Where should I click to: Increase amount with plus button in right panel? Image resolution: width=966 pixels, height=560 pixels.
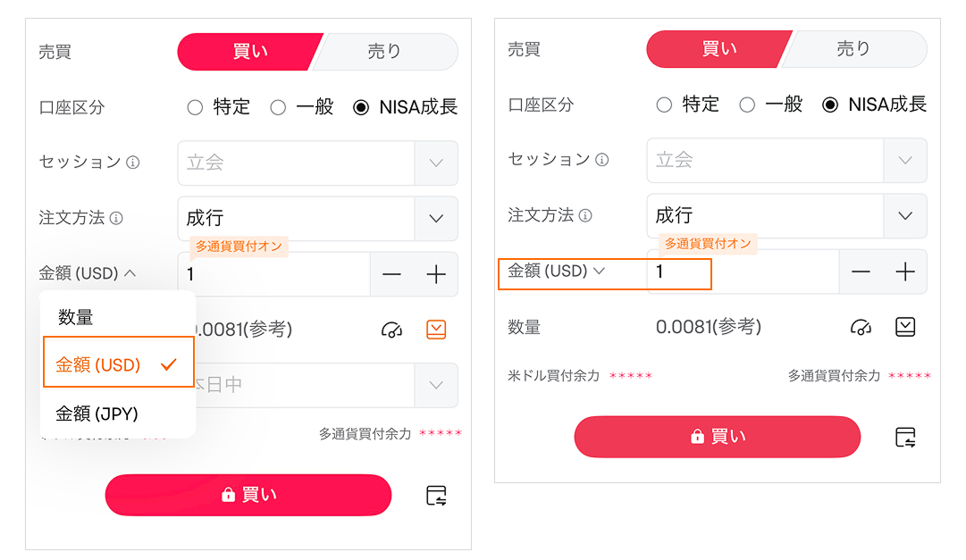click(x=905, y=272)
